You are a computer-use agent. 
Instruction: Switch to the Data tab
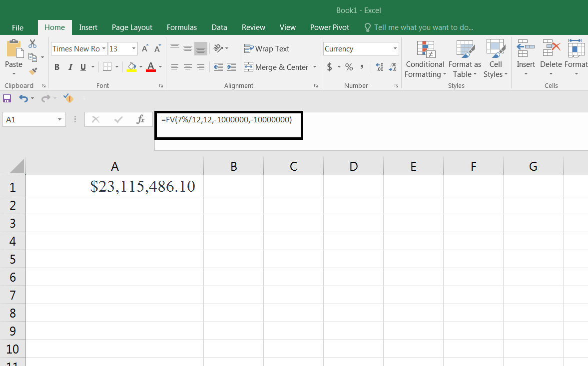tap(219, 27)
